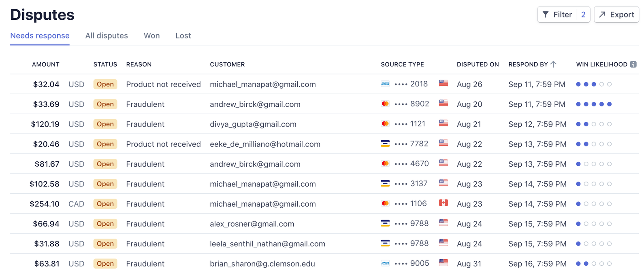Click 'Product not received' in the $32.04 row
644x271 pixels.
point(163,84)
